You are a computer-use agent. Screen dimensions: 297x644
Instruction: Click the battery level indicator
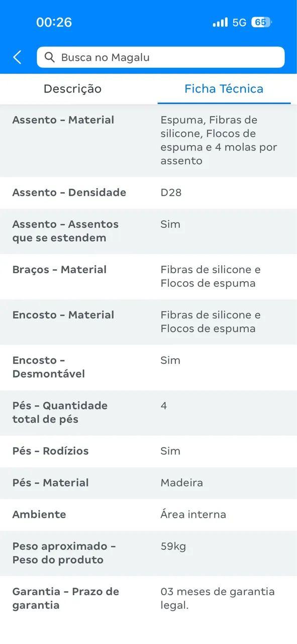[x=262, y=23]
